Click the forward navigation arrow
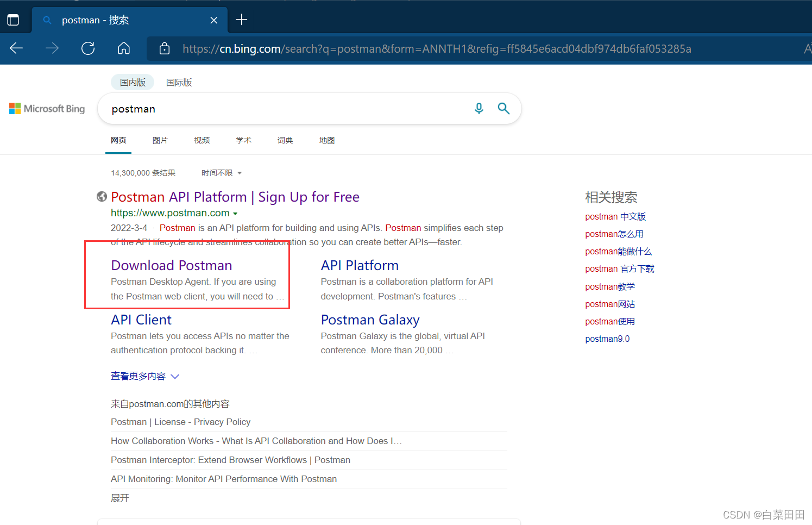 pos(52,48)
